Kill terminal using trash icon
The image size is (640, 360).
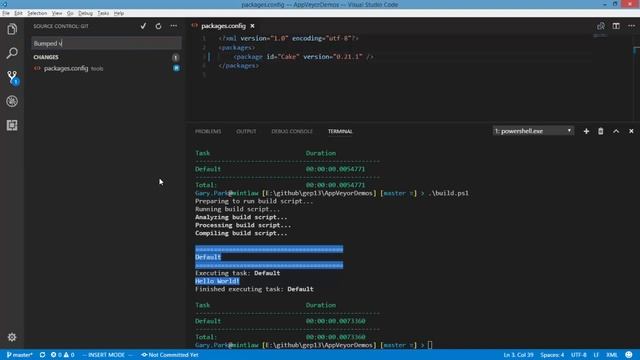[601, 131]
